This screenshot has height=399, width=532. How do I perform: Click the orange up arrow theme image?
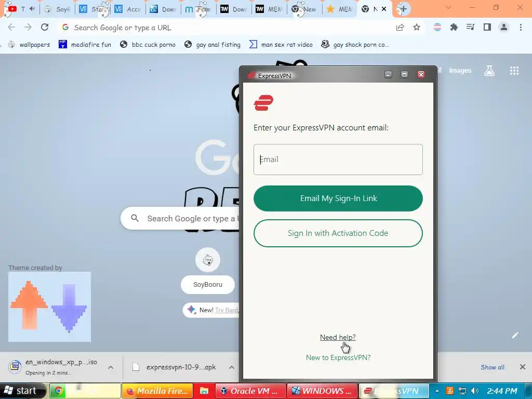(x=29, y=304)
